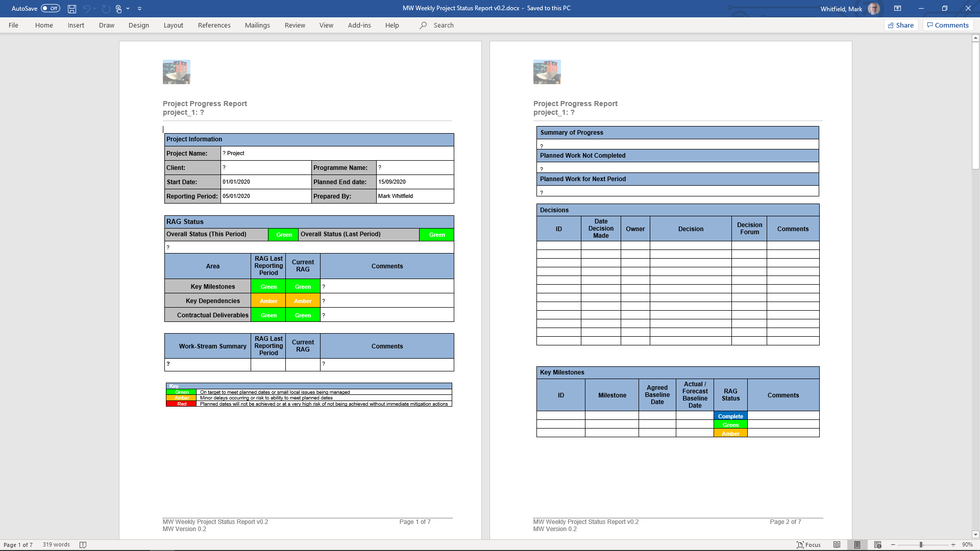980x551 pixels.
Task: Open the Comments pane button
Action: click(948, 25)
